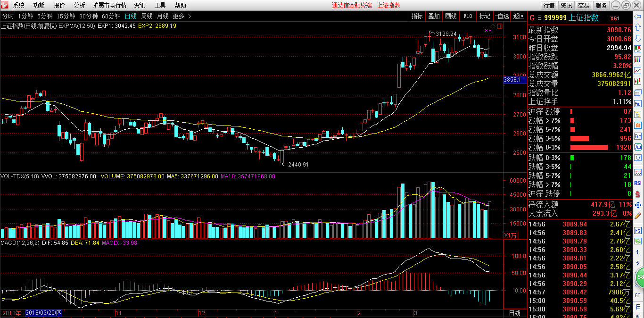Click the down arrow icon in sidebar
The width and height of the screenshot is (644, 318).
point(638,38)
